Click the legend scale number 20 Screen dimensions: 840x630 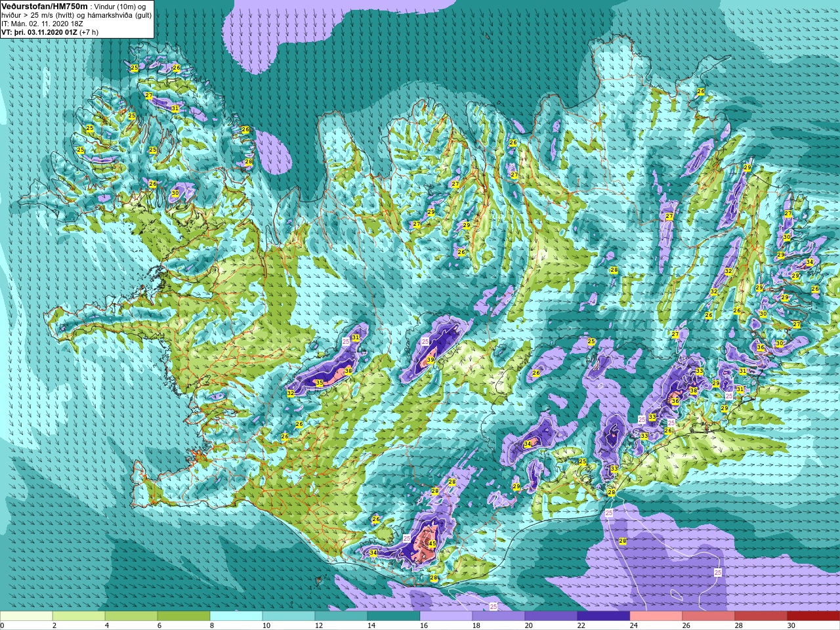coord(530,625)
